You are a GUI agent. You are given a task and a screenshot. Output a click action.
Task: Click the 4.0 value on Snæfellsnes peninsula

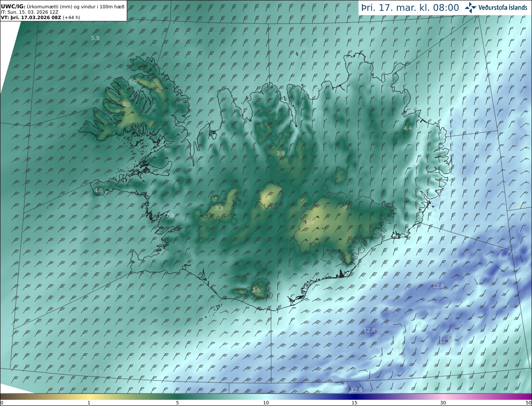click(99, 191)
